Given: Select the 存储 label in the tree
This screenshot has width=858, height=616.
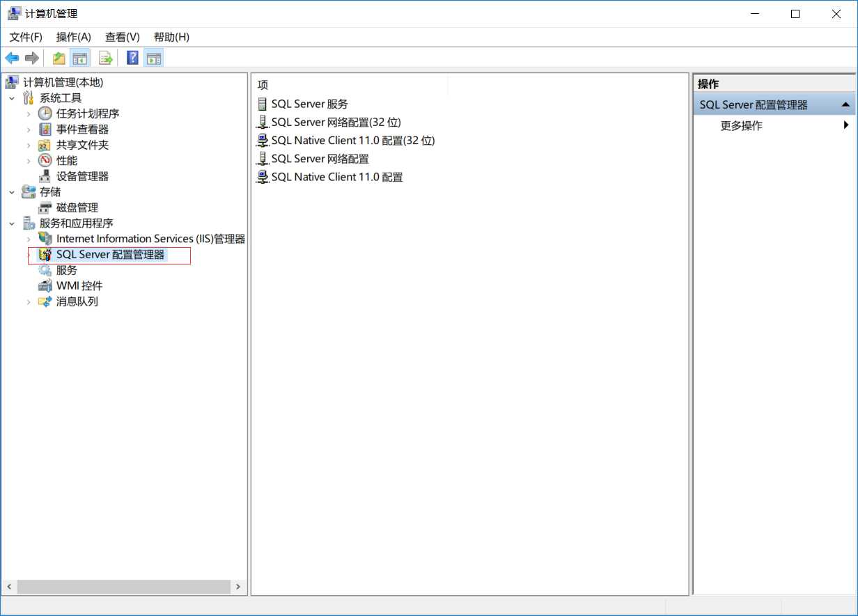Looking at the screenshot, I should 50,192.
